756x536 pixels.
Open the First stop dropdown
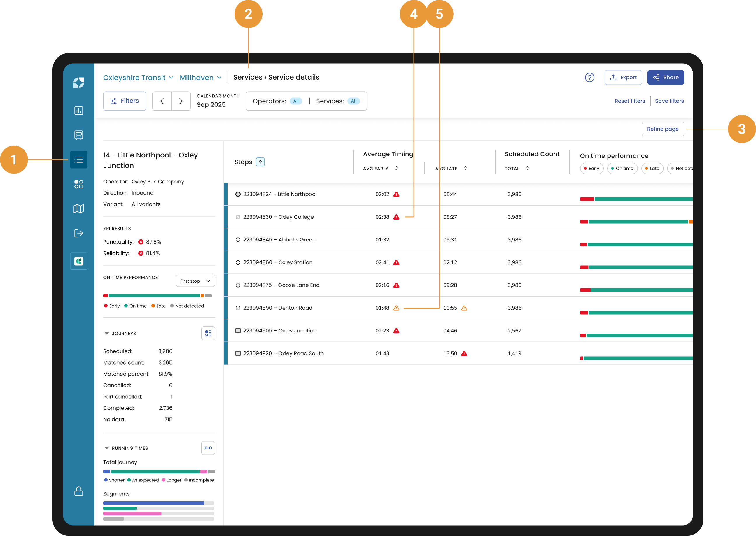195,281
